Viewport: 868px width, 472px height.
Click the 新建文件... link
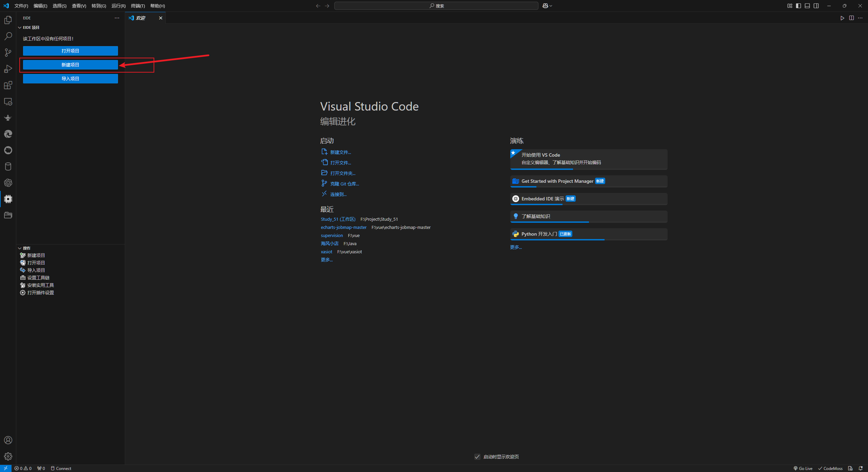coord(340,152)
